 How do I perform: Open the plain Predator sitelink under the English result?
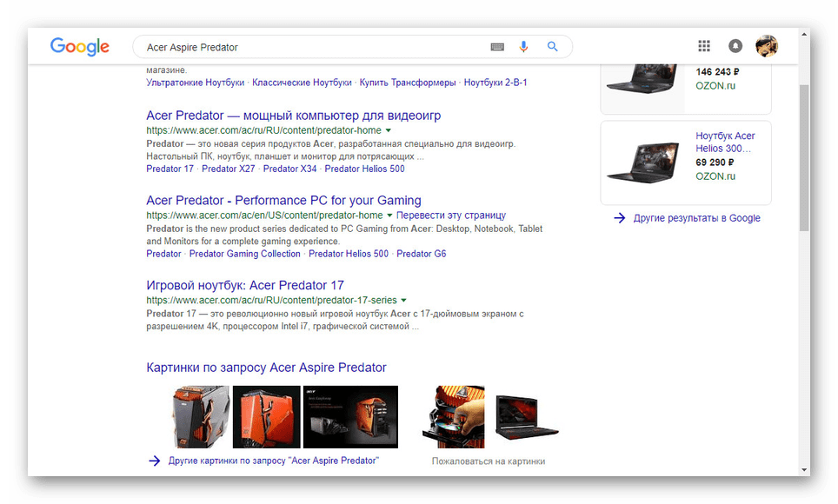(163, 254)
